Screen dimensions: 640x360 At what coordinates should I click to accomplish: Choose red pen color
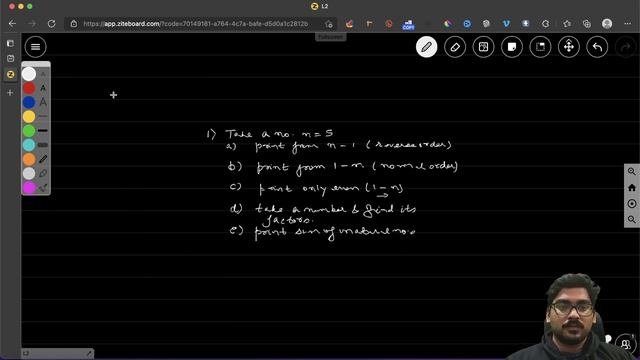[29, 88]
